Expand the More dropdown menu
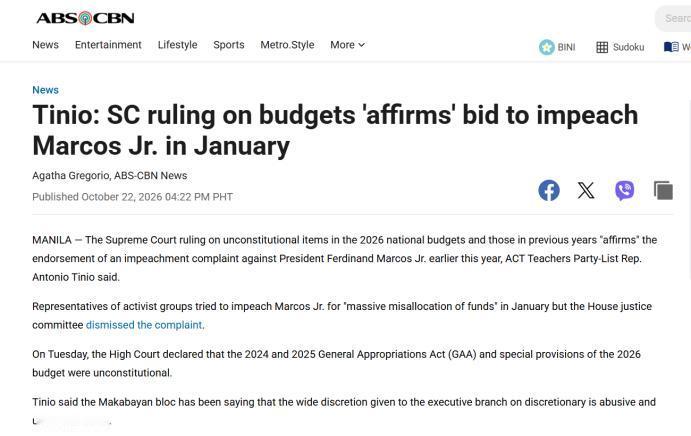This screenshot has width=691, height=436. point(347,45)
